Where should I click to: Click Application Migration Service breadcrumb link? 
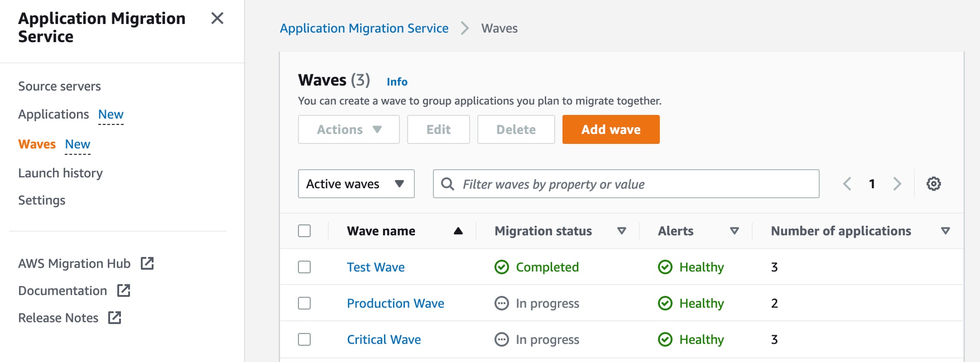(364, 28)
